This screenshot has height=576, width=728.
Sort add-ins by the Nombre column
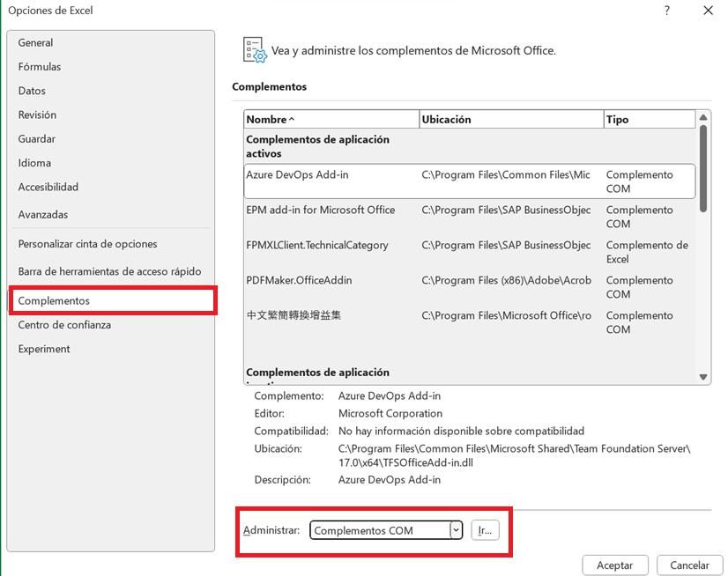click(x=331, y=119)
